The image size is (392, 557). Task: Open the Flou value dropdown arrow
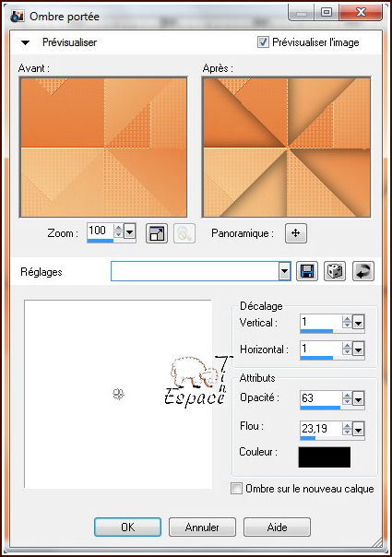pyautogui.click(x=358, y=430)
